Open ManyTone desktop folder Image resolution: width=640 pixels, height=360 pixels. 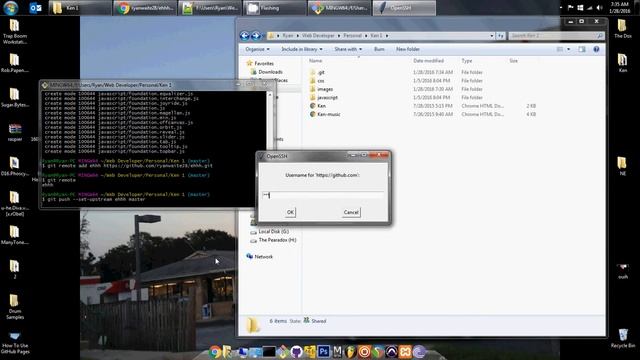click(x=15, y=235)
